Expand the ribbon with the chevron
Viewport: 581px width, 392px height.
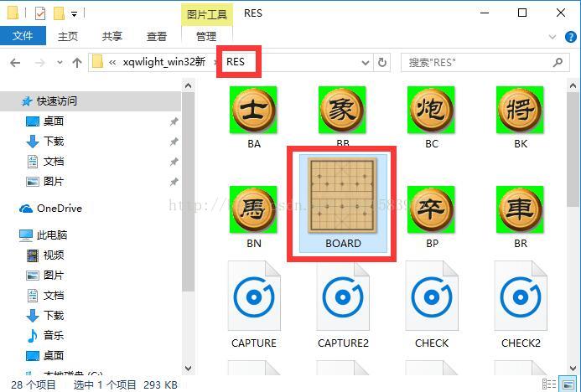552,37
